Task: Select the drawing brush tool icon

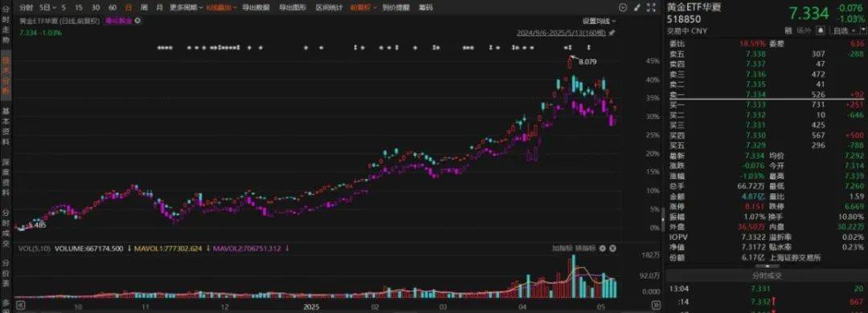Action: point(637,8)
